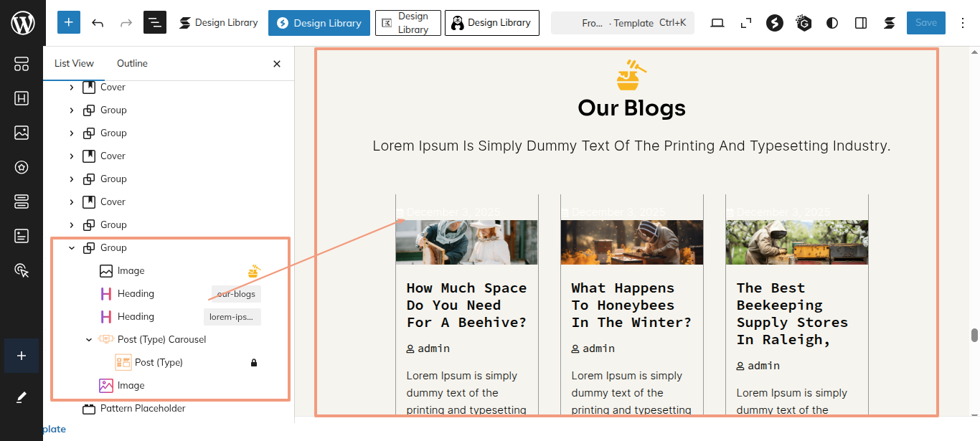Image resolution: width=980 pixels, height=441 pixels.
Task: Click the lock icon on Post (Type)
Action: pyautogui.click(x=253, y=363)
